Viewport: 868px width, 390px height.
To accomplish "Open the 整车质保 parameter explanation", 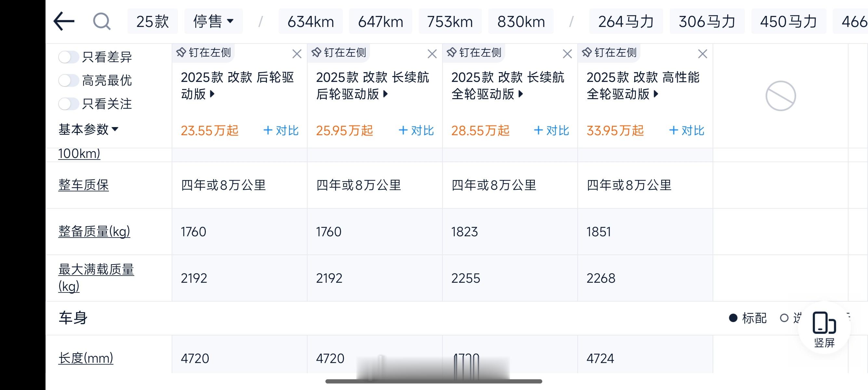I will pyautogui.click(x=84, y=185).
